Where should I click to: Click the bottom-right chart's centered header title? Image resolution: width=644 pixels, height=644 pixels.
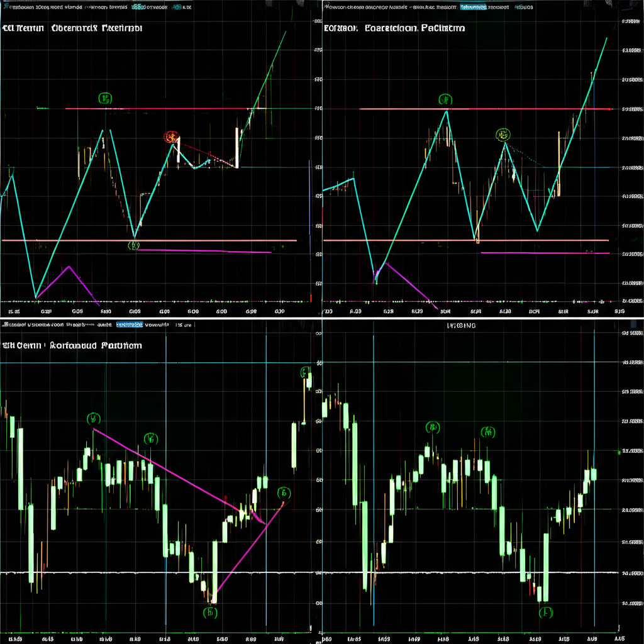[461, 326]
